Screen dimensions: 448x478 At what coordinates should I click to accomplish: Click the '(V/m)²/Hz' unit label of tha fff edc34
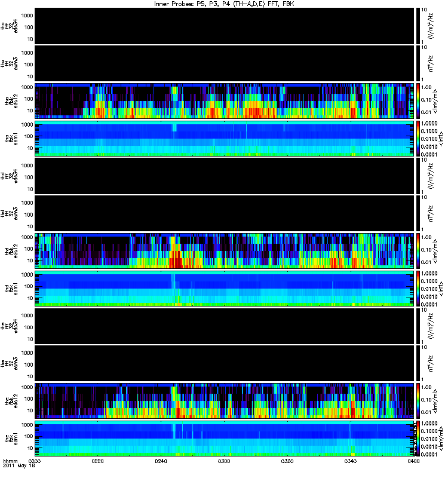pos(431,26)
